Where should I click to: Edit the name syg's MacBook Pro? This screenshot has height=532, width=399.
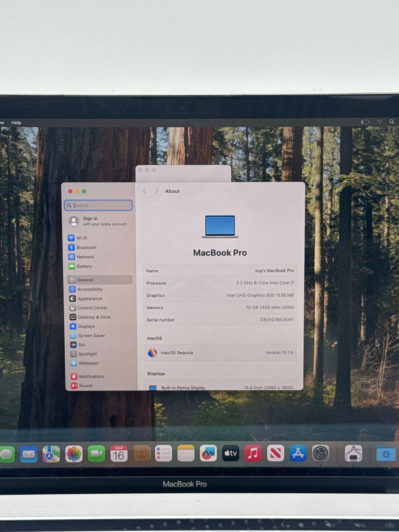274,270
